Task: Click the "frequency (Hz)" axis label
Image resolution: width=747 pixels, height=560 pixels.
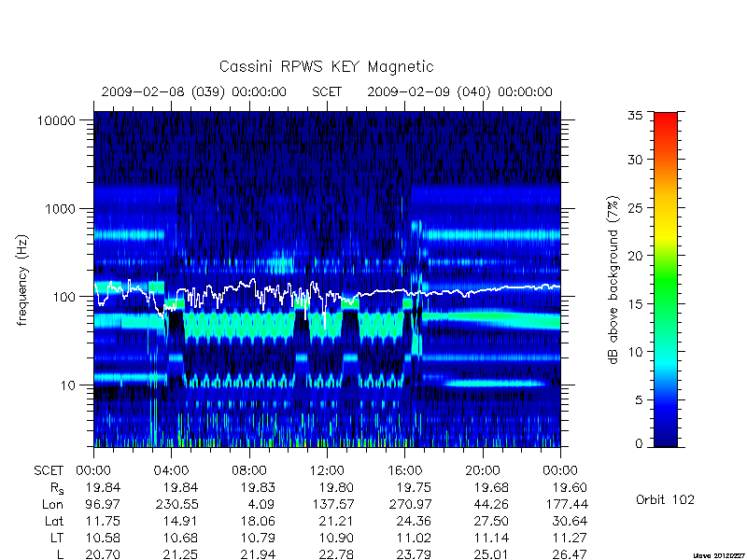Action: (22, 280)
